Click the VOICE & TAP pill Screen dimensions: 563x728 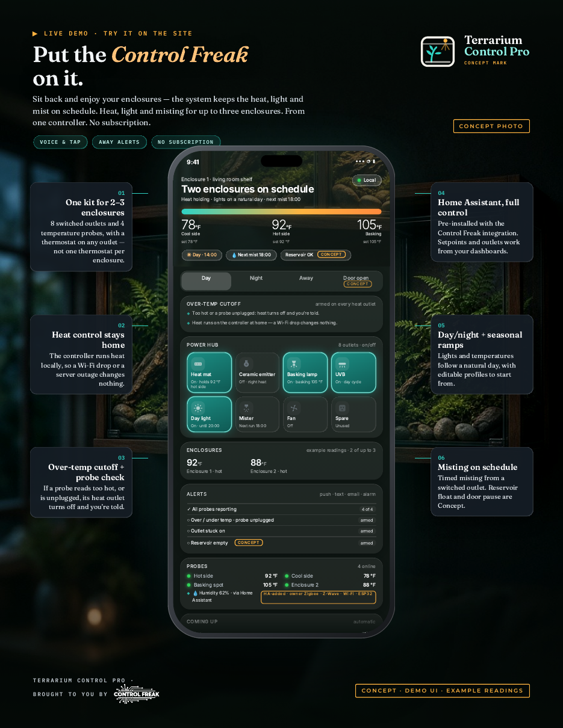point(60,142)
